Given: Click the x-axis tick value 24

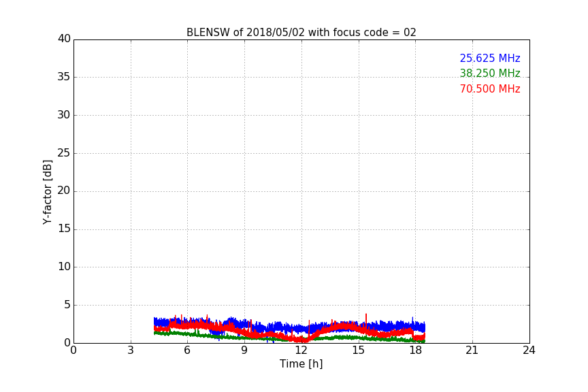Looking at the screenshot, I should click(529, 350).
